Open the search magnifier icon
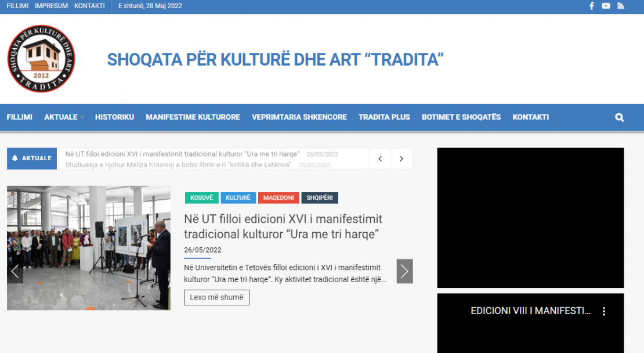644x353 pixels. pyautogui.click(x=619, y=117)
